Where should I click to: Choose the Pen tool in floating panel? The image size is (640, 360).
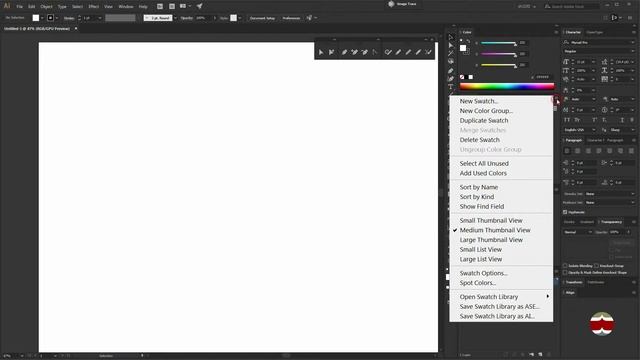[344, 52]
